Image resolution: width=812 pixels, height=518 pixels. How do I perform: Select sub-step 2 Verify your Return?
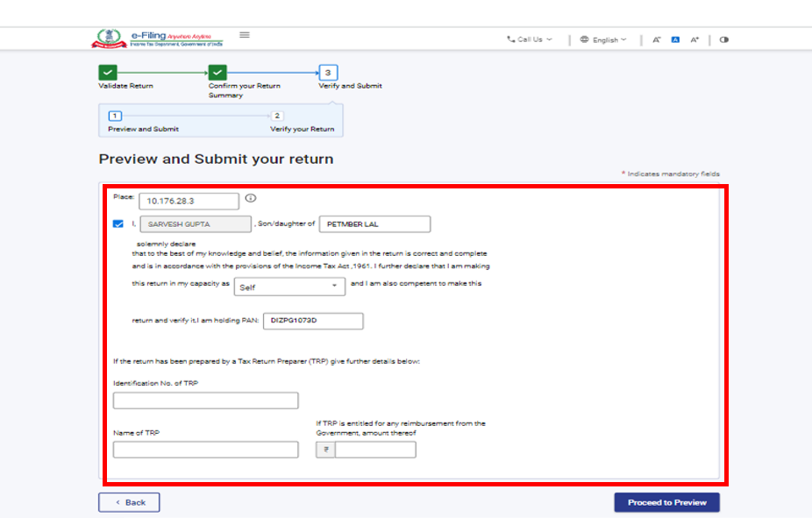(x=277, y=116)
